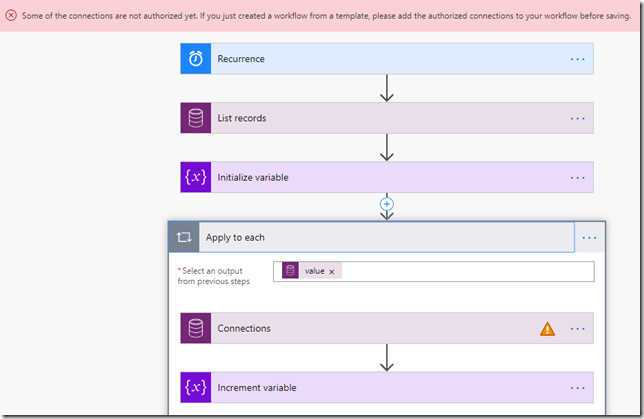
Task: Click inside the output selection field
Action: 434,271
